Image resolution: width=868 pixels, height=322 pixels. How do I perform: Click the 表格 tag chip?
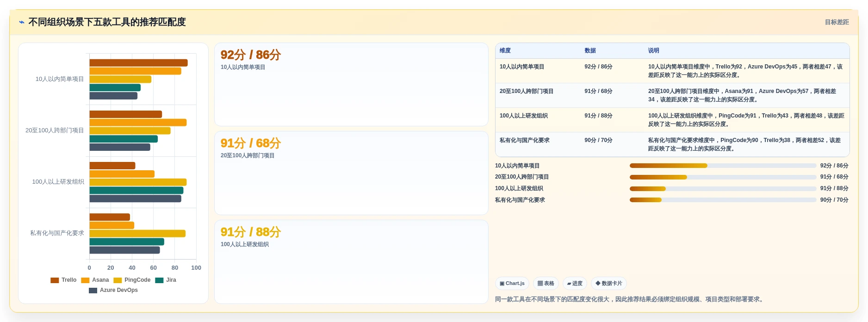pyautogui.click(x=546, y=283)
